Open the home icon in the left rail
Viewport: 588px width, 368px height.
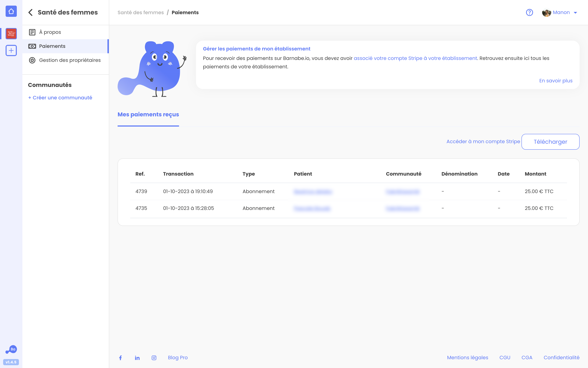coord(11,11)
